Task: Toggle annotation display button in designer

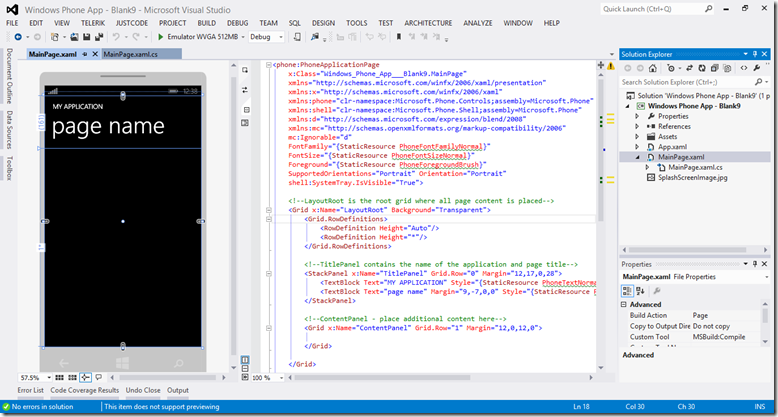Action: pyautogui.click(x=98, y=378)
